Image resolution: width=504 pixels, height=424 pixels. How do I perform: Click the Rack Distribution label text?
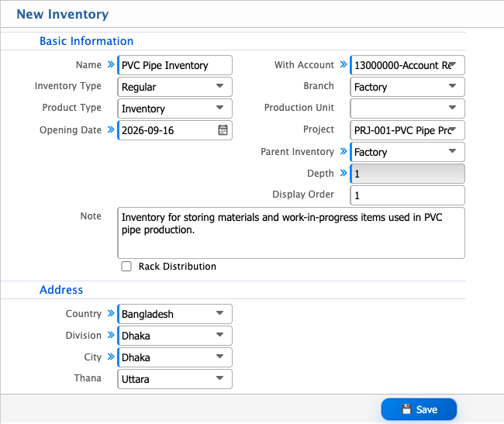click(178, 267)
